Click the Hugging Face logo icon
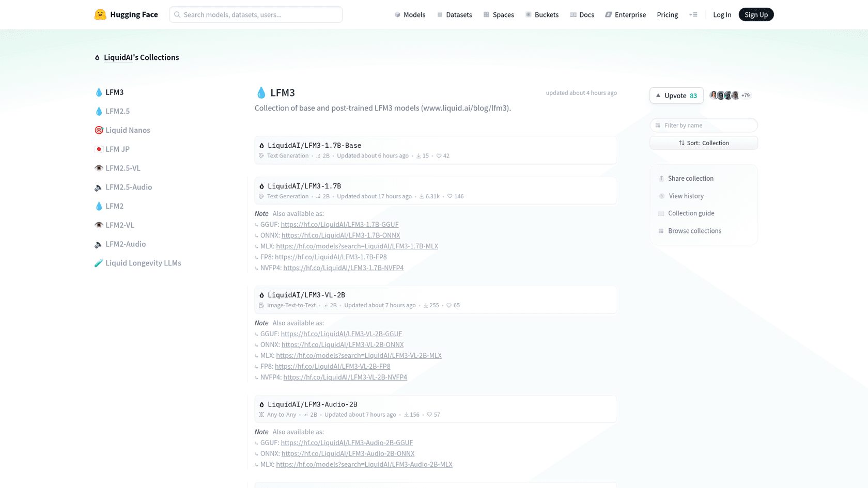The width and height of the screenshot is (868, 488). tap(100, 14)
